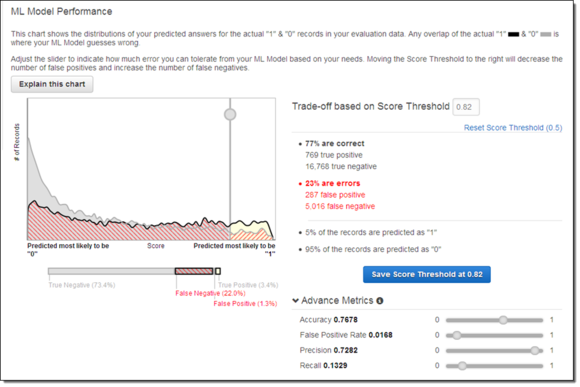Click the score threshold handle on chart
The width and height of the screenshot is (580, 387).
(x=230, y=114)
